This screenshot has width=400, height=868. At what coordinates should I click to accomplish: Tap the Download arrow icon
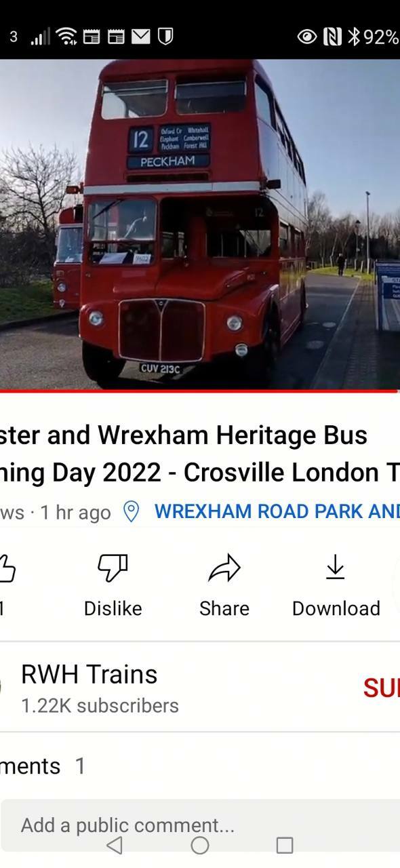(336, 567)
